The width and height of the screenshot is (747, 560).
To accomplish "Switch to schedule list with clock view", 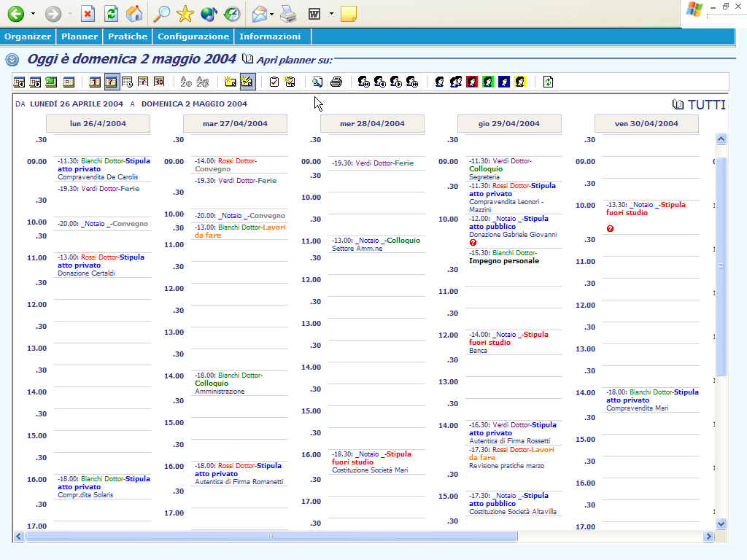I will click(127, 82).
